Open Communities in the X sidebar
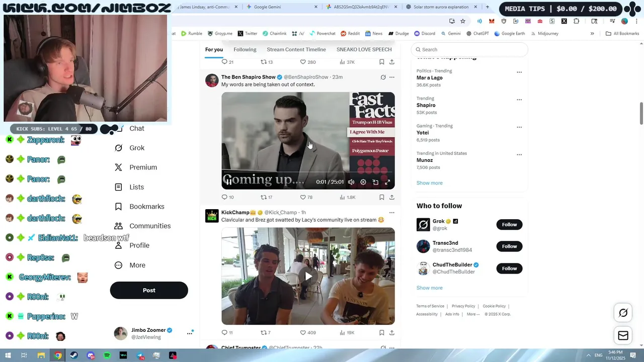This screenshot has height=362, width=644. point(143,226)
